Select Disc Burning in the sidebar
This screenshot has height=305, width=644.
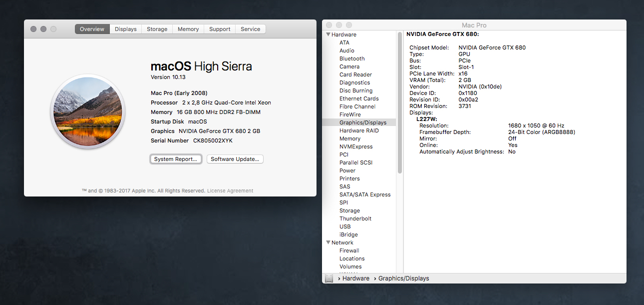pyautogui.click(x=356, y=90)
